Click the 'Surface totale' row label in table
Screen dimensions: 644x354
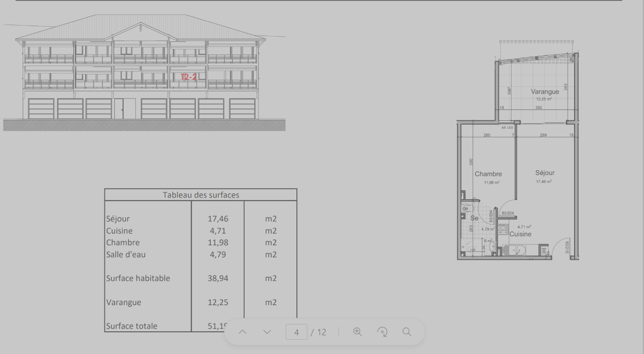pyautogui.click(x=132, y=326)
